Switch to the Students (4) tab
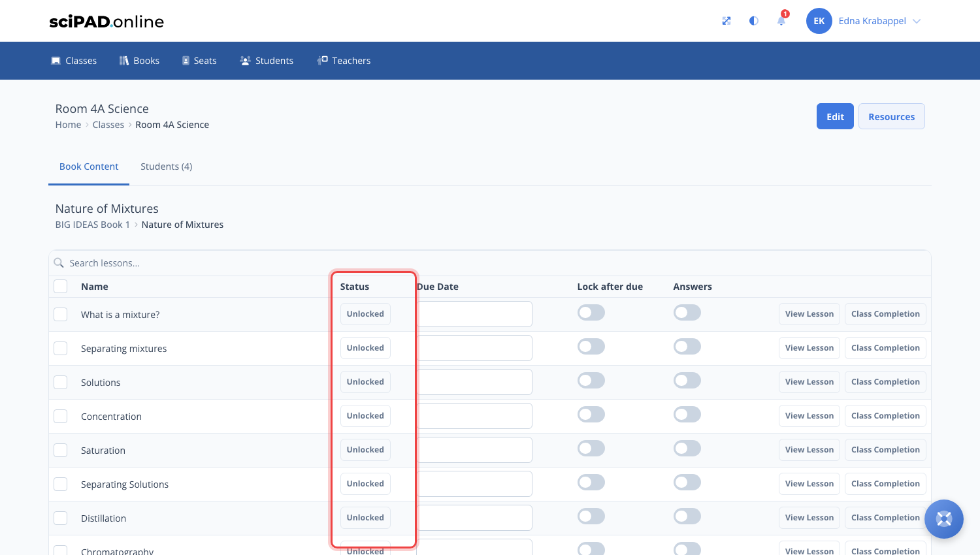 pos(167,166)
